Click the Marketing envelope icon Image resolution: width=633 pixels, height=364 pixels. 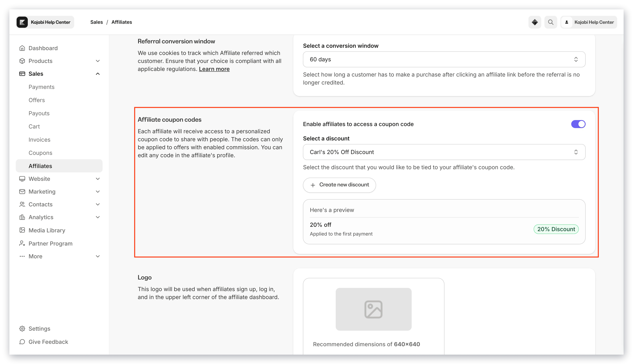coord(22,192)
